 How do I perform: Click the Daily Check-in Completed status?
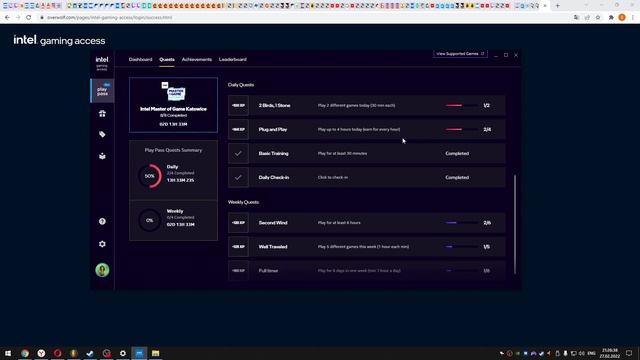[x=457, y=178]
